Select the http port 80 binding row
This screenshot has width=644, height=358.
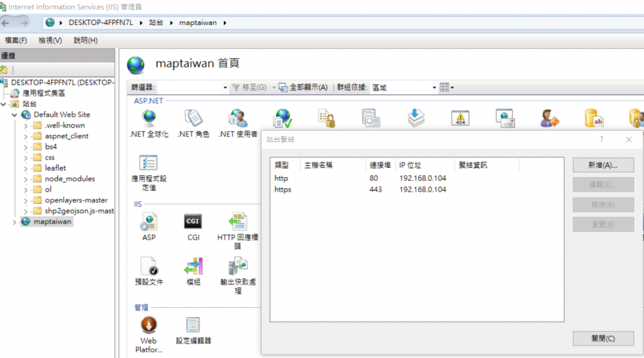pos(416,178)
